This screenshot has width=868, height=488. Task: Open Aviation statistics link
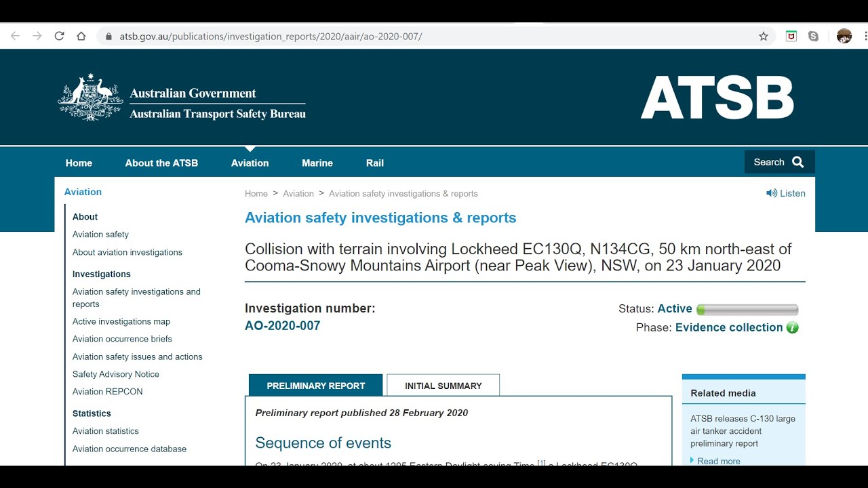point(106,431)
